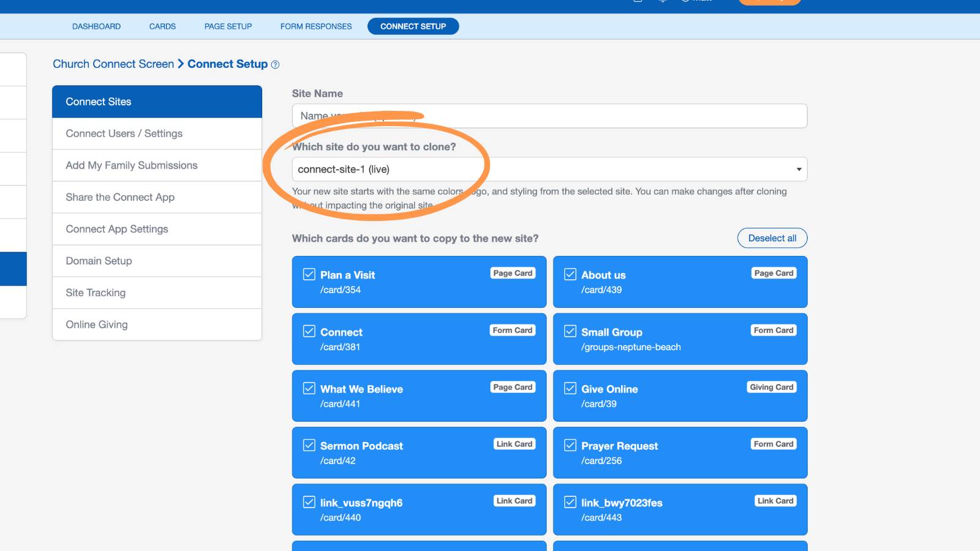
Task: Uncheck the What We Believe checkbox
Action: pos(309,388)
